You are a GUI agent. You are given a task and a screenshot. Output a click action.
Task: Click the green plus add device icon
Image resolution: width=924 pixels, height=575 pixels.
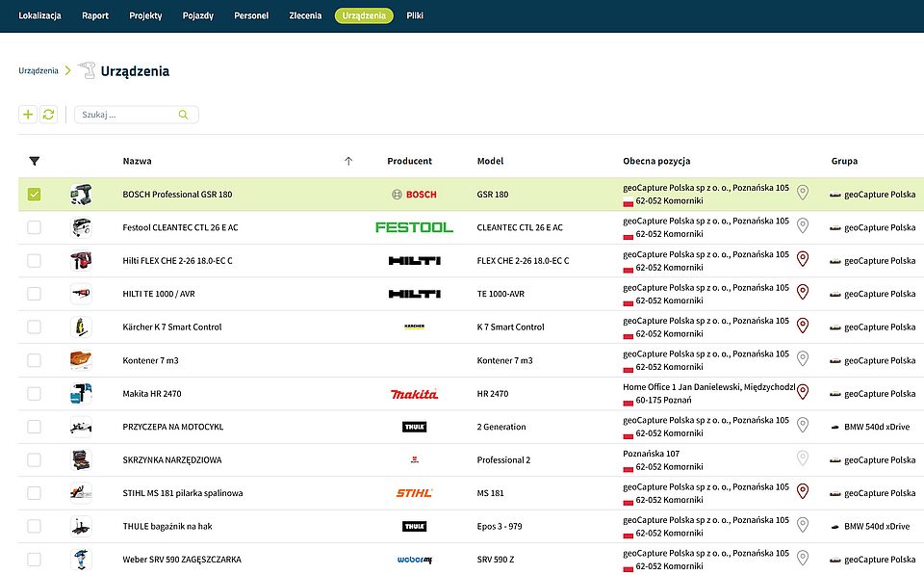click(28, 115)
